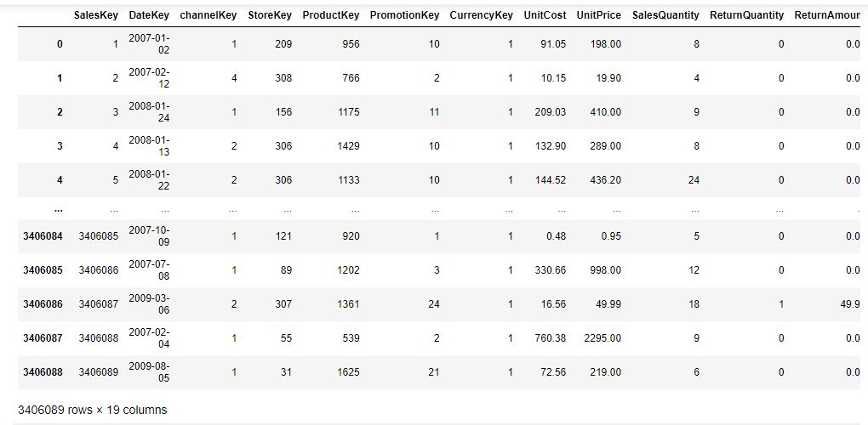Click the PromotionKey value 24
Viewport: 868px width, 425px height.
coord(434,304)
